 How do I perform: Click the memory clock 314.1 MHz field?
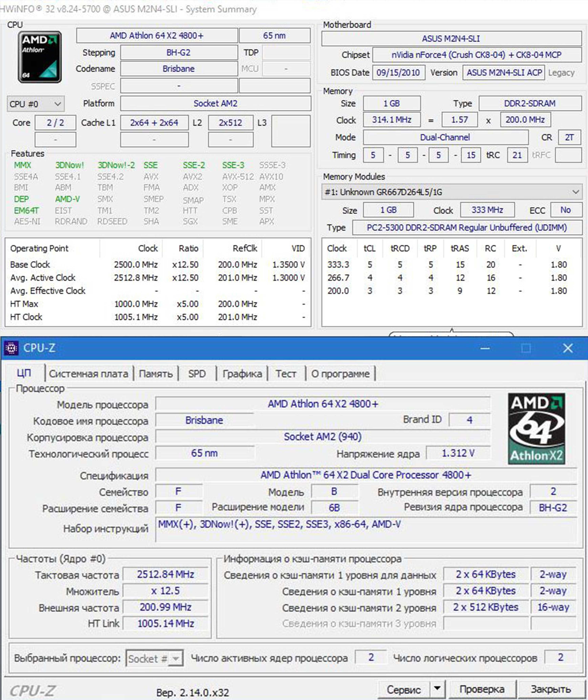tap(392, 119)
